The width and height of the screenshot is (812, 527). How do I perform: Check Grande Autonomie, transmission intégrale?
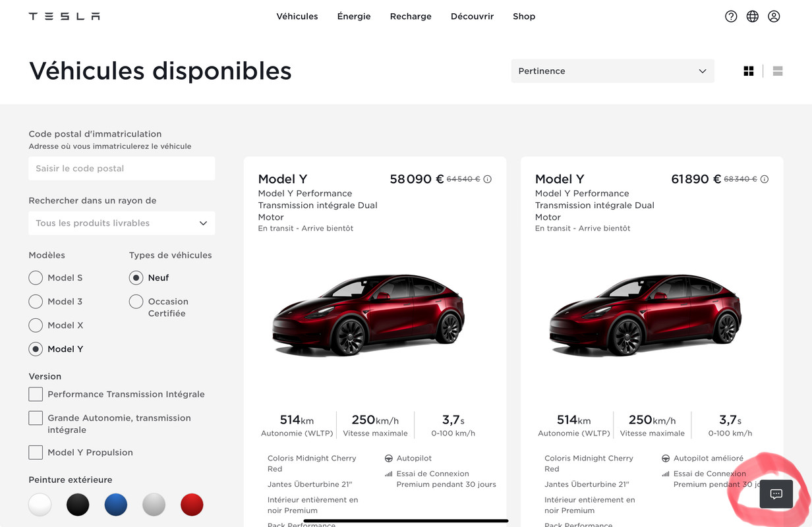(x=36, y=418)
